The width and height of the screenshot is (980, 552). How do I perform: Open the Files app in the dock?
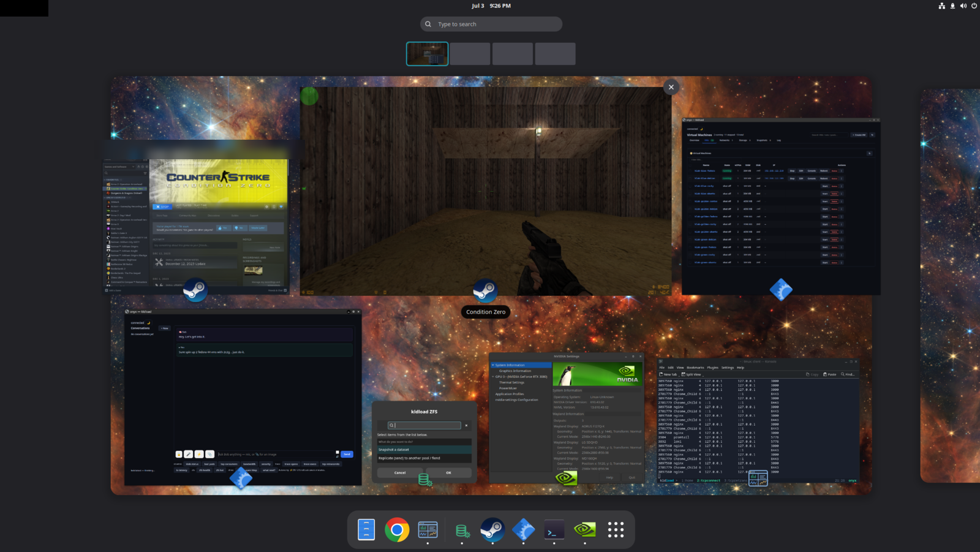[x=366, y=530]
